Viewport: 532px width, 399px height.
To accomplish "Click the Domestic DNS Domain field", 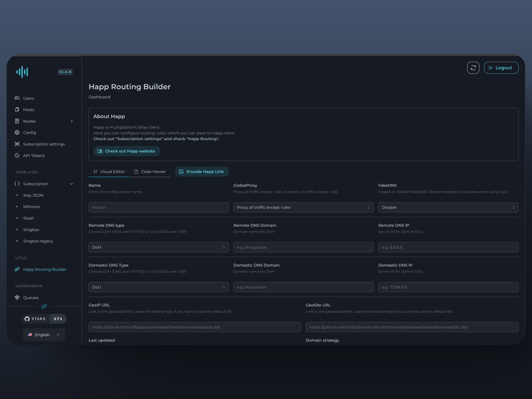I will point(303,287).
